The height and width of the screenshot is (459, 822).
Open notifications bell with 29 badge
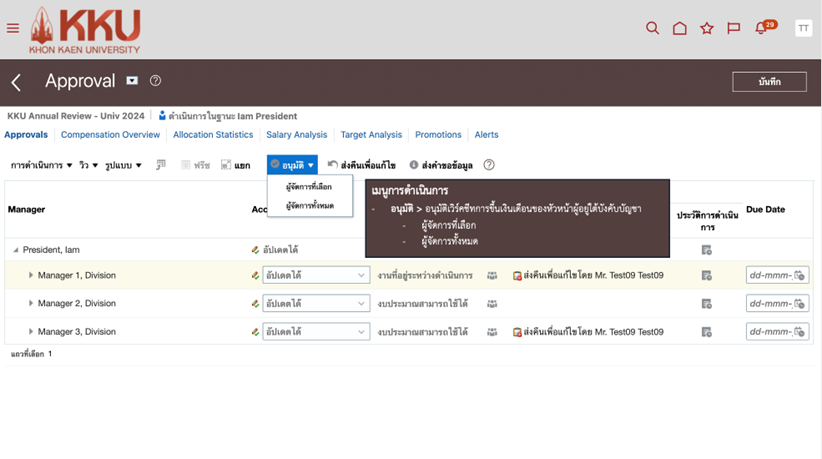click(762, 29)
